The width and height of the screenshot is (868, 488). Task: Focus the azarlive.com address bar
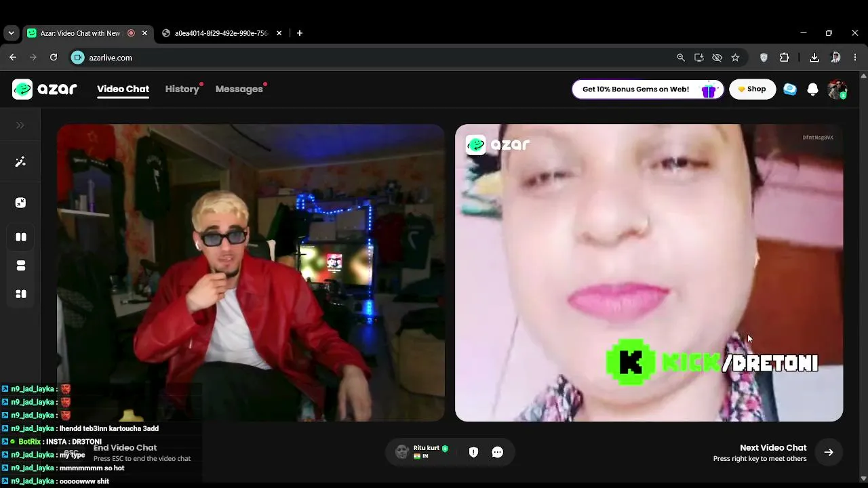373,58
